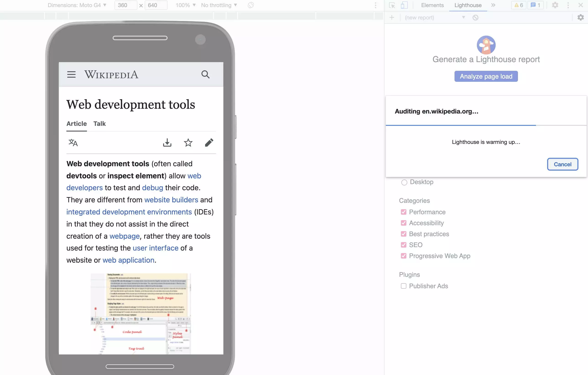Switch to the Article tab
The width and height of the screenshot is (588, 375).
pos(77,124)
